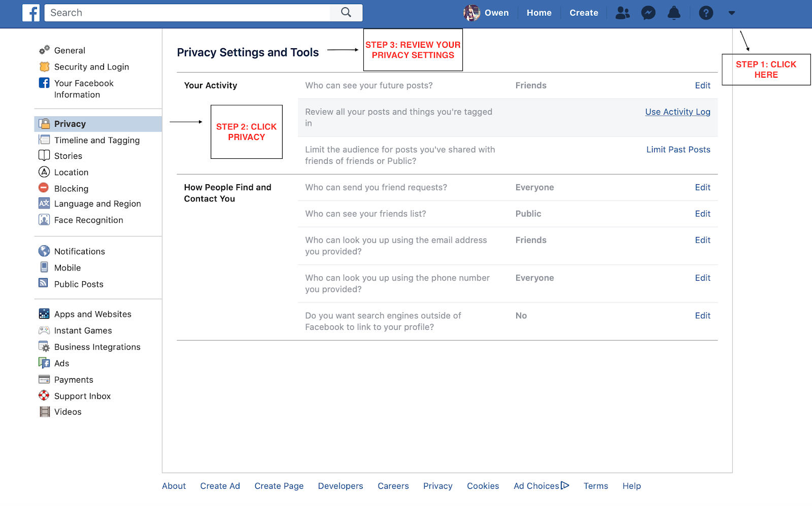Click the General gears icon
The width and height of the screenshot is (812, 506).
point(44,50)
